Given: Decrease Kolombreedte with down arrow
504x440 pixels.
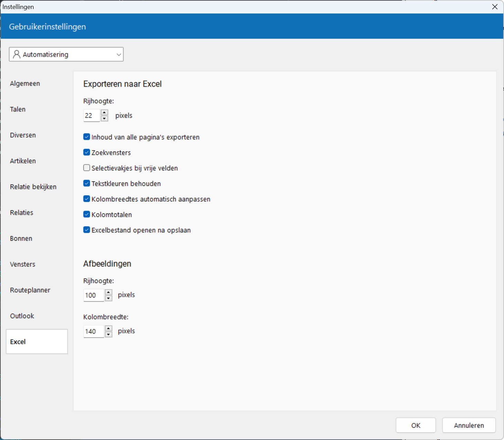Looking at the screenshot, I should pos(109,334).
